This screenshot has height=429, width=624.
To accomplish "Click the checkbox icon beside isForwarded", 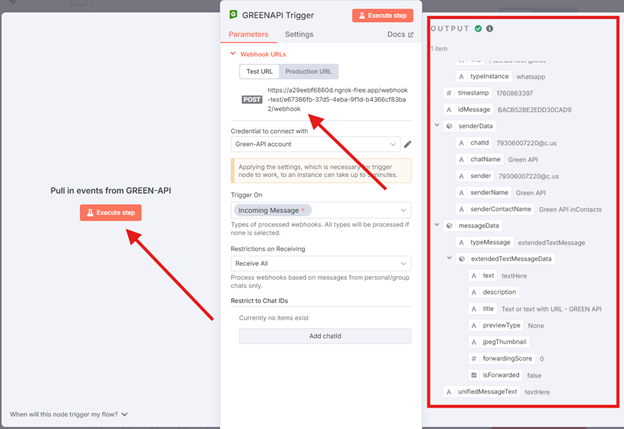I will pos(474,374).
